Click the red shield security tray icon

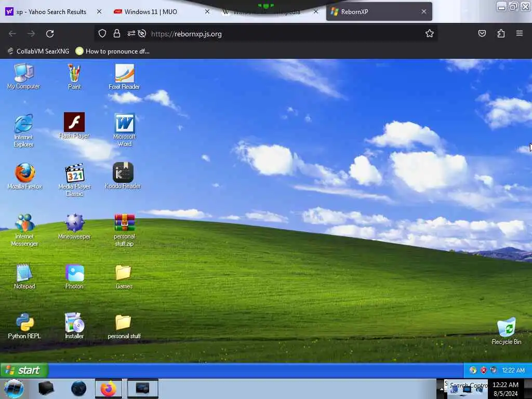click(484, 370)
